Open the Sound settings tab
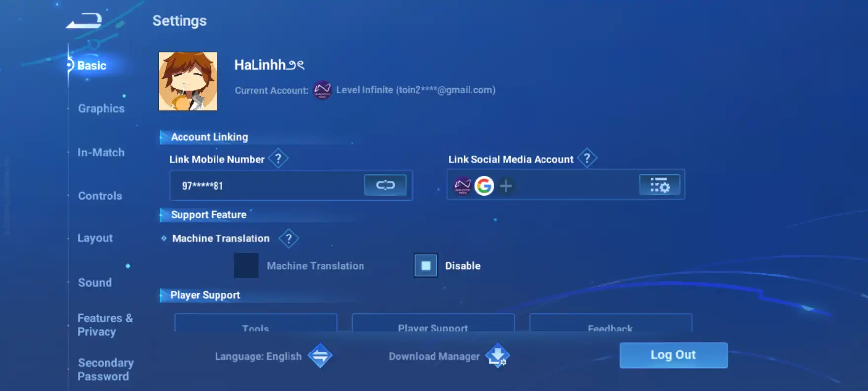 click(x=95, y=283)
